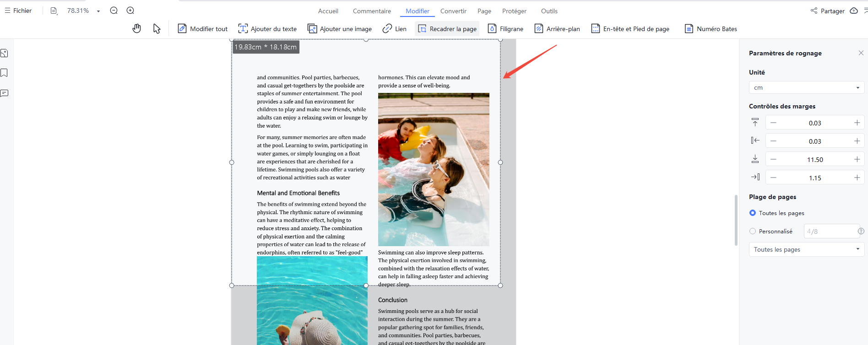This screenshot has height=345, width=868.
Task: Click the right margin 1.15 field
Action: tap(815, 178)
